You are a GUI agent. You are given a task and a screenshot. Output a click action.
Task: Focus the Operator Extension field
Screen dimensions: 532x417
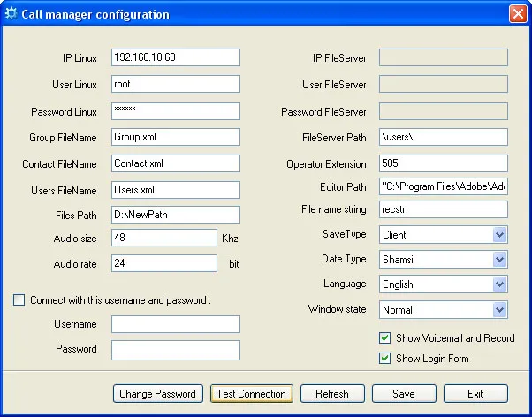(x=444, y=163)
